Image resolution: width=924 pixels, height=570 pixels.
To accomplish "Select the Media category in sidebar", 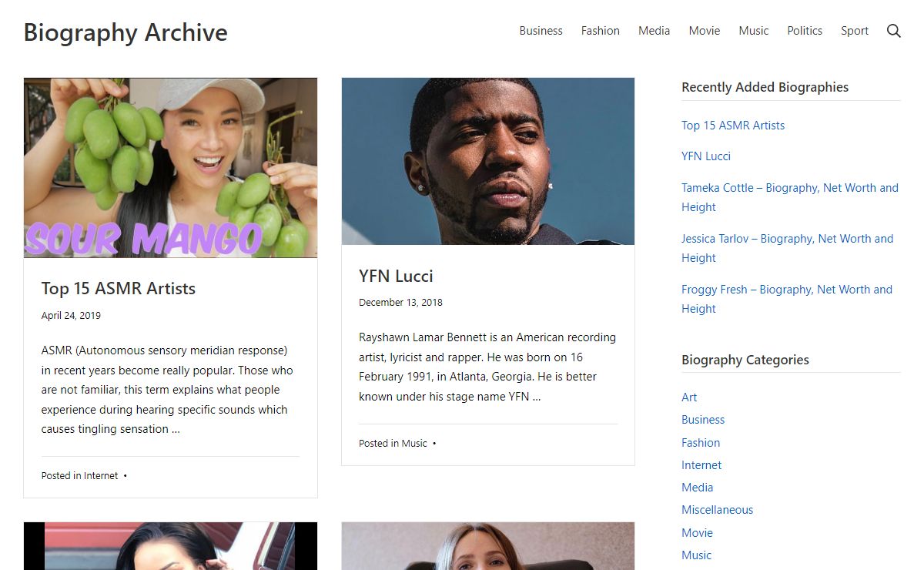I will (x=698, y=488).
